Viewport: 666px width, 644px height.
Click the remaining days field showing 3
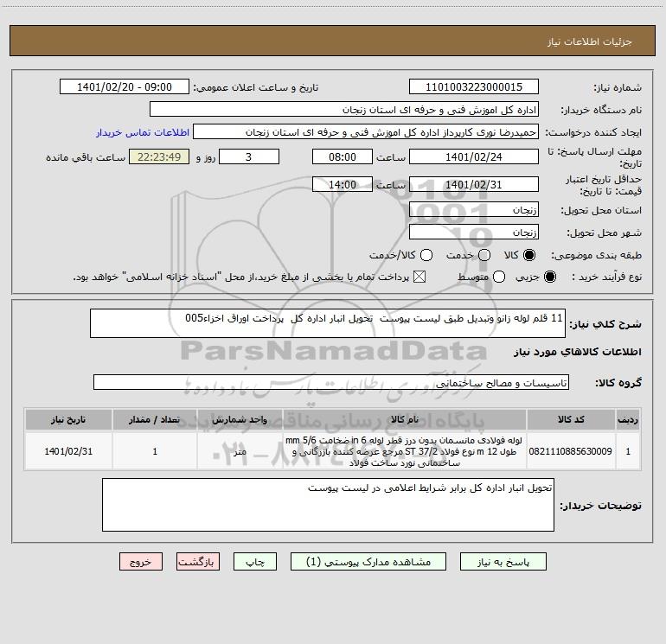[249, 156]
